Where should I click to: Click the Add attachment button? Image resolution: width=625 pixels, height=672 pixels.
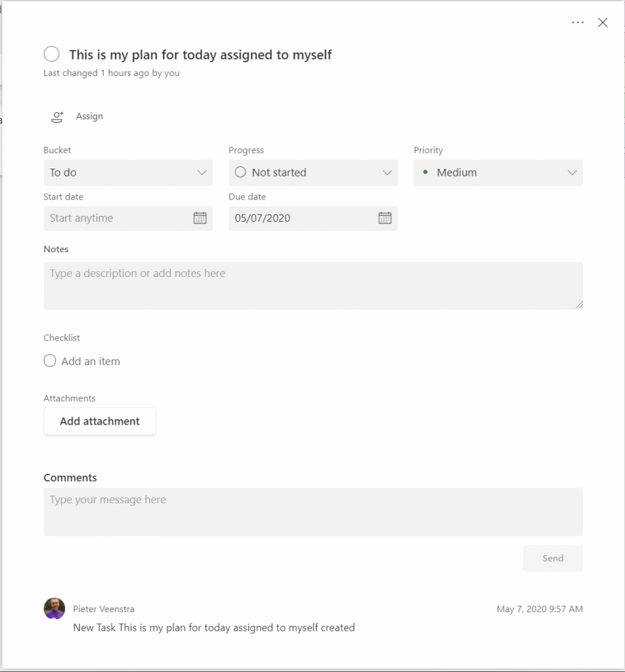[100, 421]
